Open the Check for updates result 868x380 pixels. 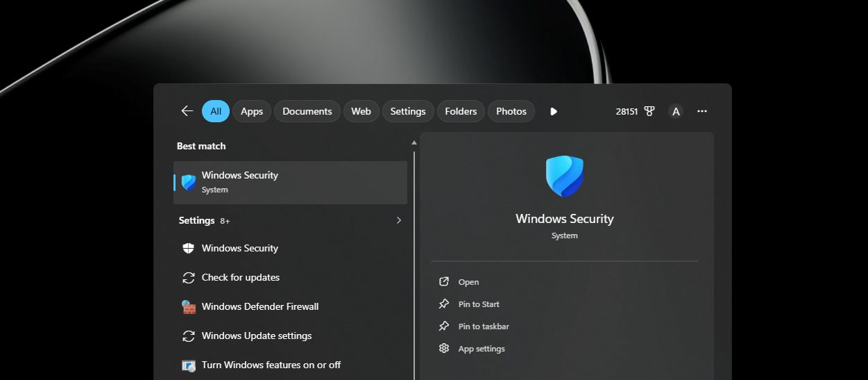[290, 277]
